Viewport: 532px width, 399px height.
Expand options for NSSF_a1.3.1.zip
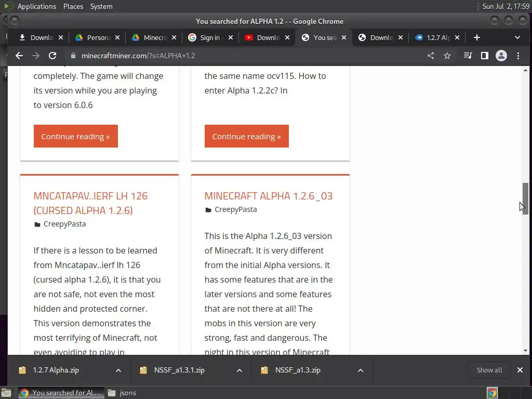(240, 370)
